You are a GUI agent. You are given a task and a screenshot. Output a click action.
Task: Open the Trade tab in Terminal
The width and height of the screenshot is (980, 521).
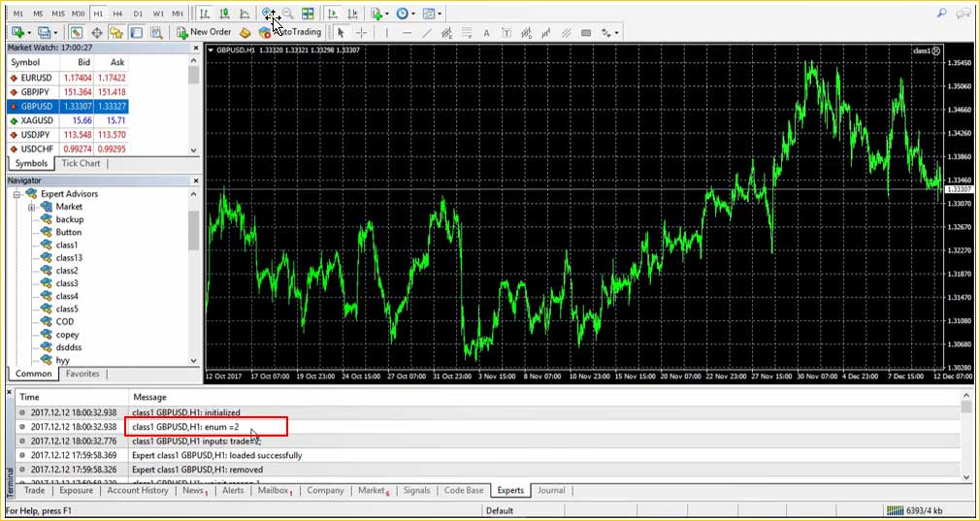34,491
